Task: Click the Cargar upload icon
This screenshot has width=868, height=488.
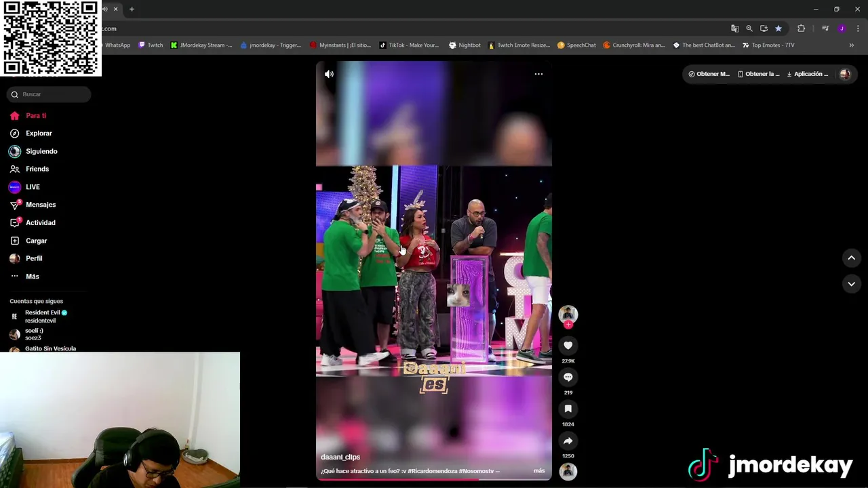Action: (x=15, y=241)
